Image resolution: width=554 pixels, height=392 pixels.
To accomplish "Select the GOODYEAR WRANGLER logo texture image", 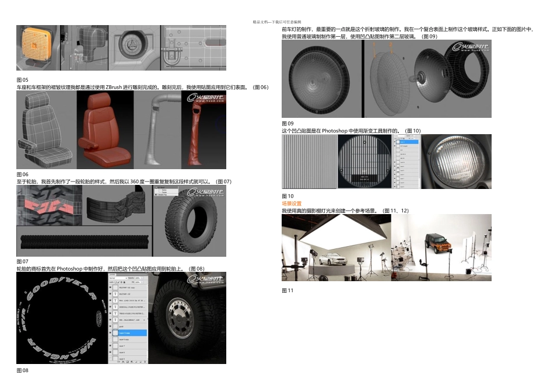I will point(62,318).
